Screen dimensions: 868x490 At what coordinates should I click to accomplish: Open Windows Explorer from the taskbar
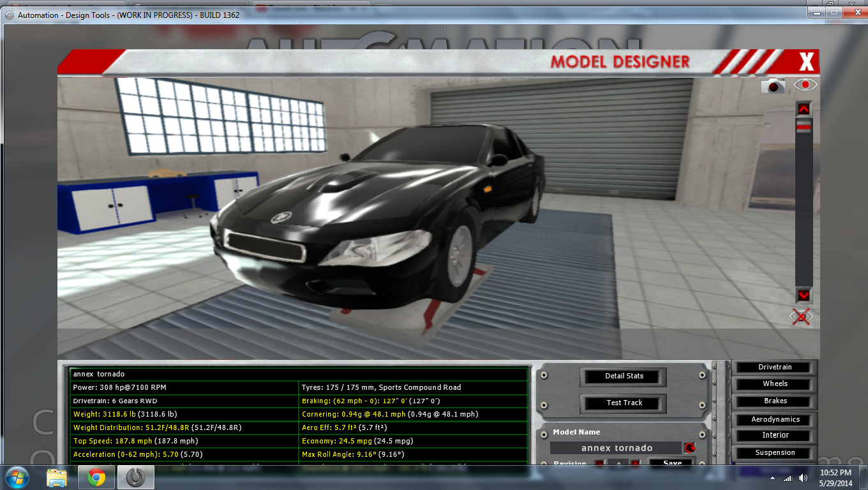pyautogui.click(x=57, y=477)
